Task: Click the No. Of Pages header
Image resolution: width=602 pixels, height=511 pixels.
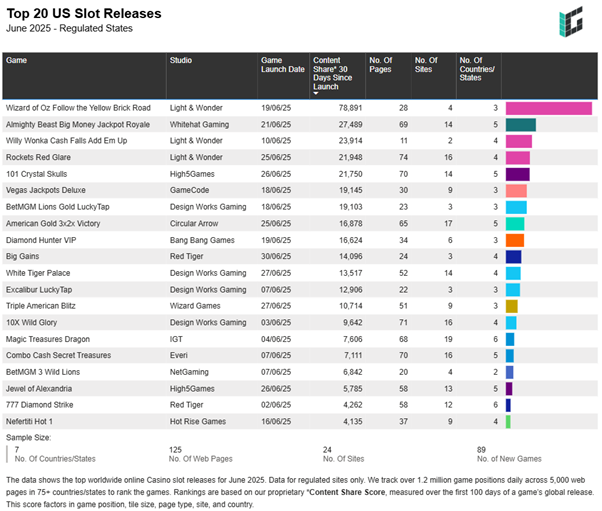Action: [383, 65]
